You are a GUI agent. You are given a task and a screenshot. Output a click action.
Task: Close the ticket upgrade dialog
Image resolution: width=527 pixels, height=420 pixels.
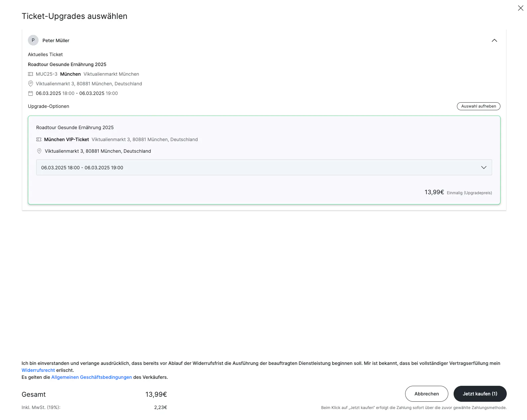(520, 8)
